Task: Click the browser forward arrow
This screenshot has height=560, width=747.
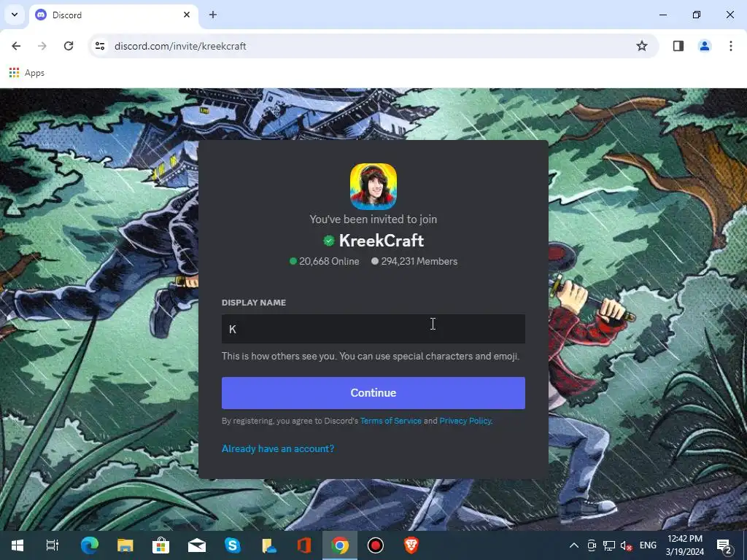Action: click(42, 46)
